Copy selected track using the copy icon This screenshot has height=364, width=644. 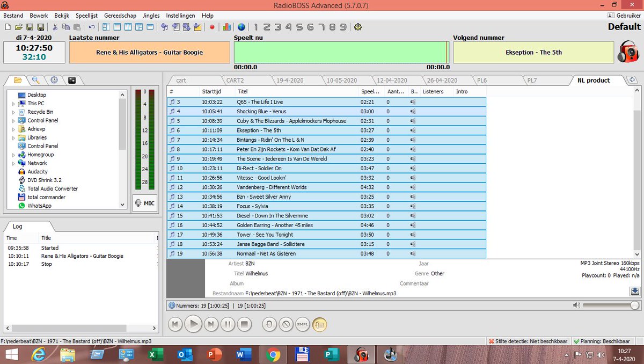(65, 27)
